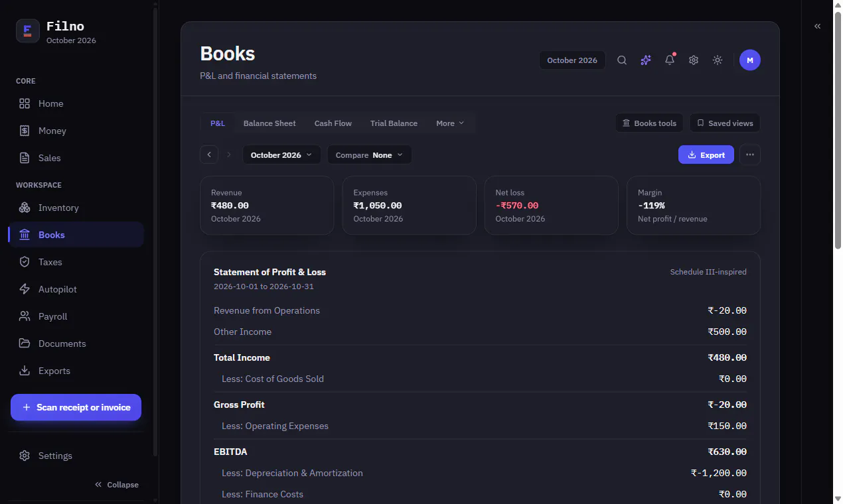Open header settings gear icon
Viewport: 843px width, 504px height.
point(694,60)
